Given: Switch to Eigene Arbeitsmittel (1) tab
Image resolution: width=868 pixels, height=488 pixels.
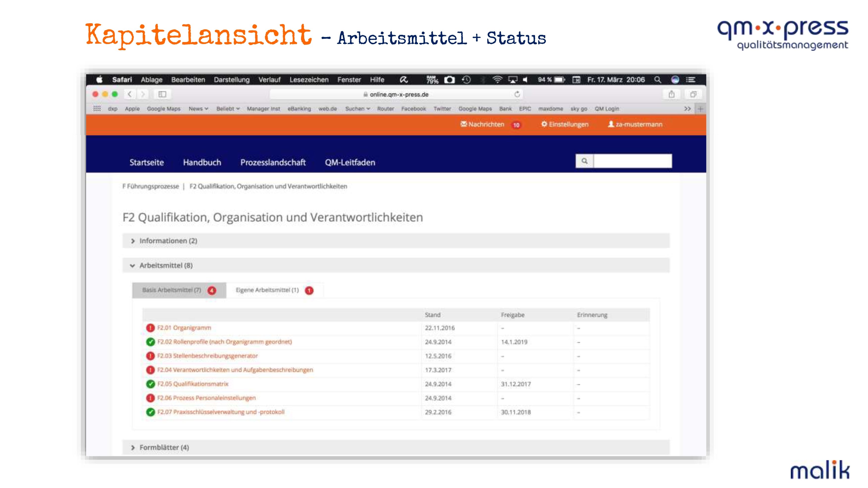Looking at the screenshot, I should coord(267,290).
